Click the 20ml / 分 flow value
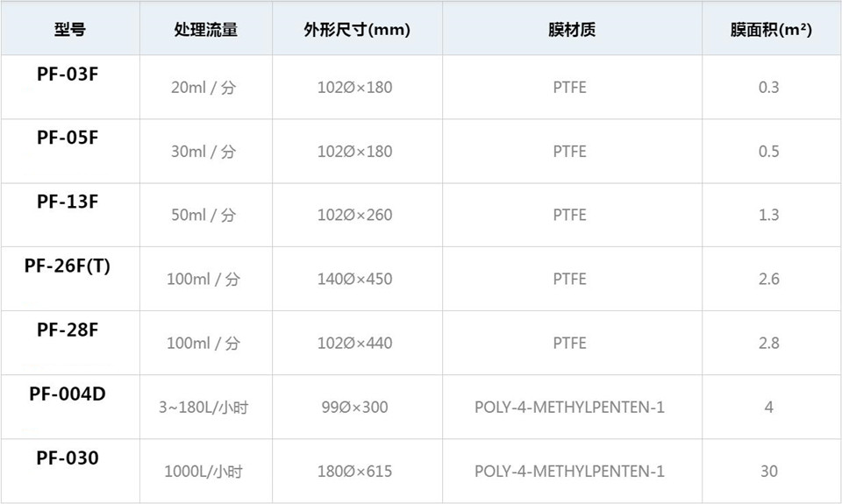This screenshot has height=504, width=842. pyautogui.click(x=203, y=88)
